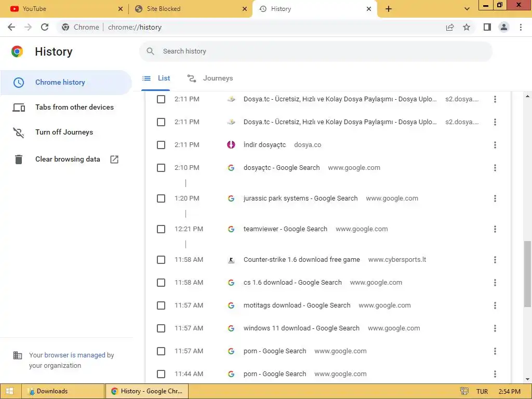Check the motitags download entry
The height and width of the screenshot is (399, 532).
161,305
